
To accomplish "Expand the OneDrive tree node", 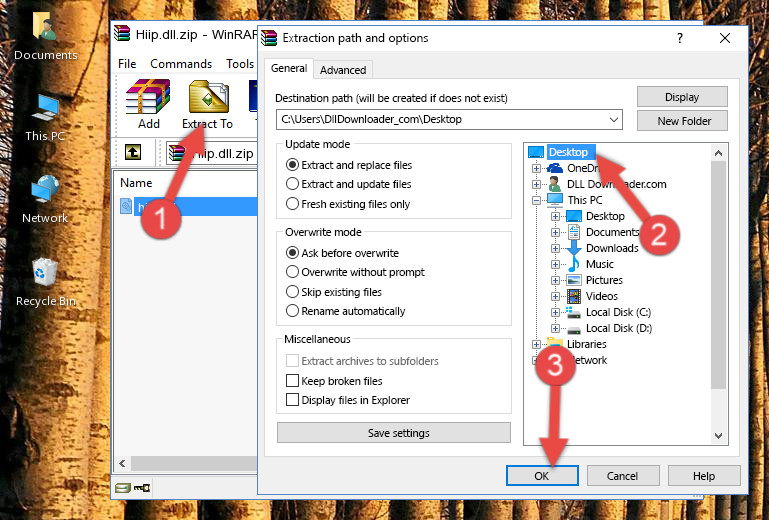I will (536, 168).
